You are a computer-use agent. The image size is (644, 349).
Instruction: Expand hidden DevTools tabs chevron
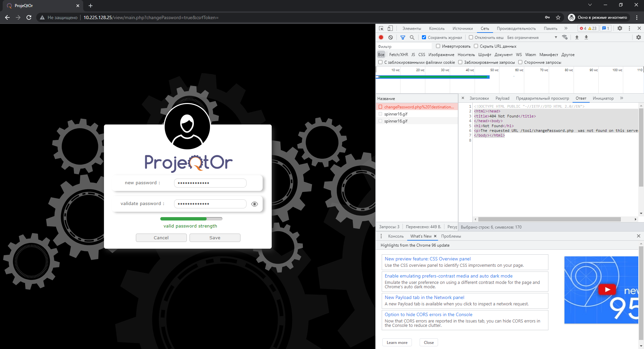click(x=566, y=28)
